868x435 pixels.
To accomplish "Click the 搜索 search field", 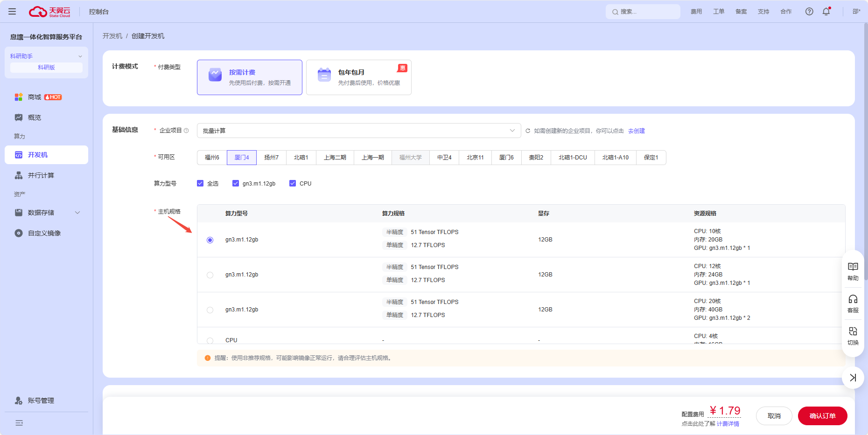I will 643,12.
